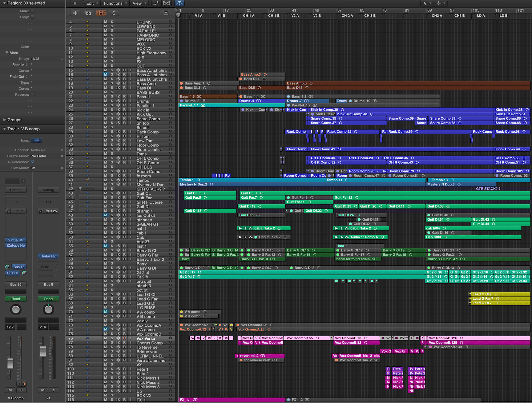Click the Duplicate Track icon
This screenshot has width=532, height=403.
click(x=88, y=13)
